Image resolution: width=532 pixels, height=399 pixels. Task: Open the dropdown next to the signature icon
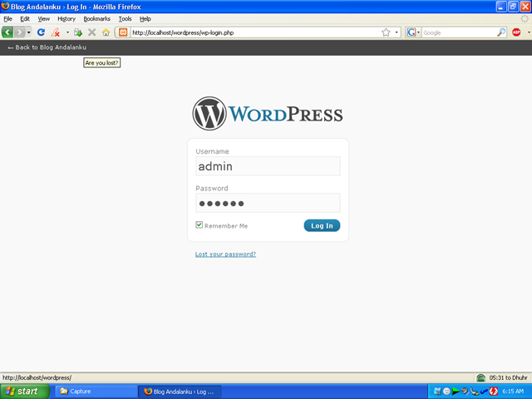[x=67, y=32]
